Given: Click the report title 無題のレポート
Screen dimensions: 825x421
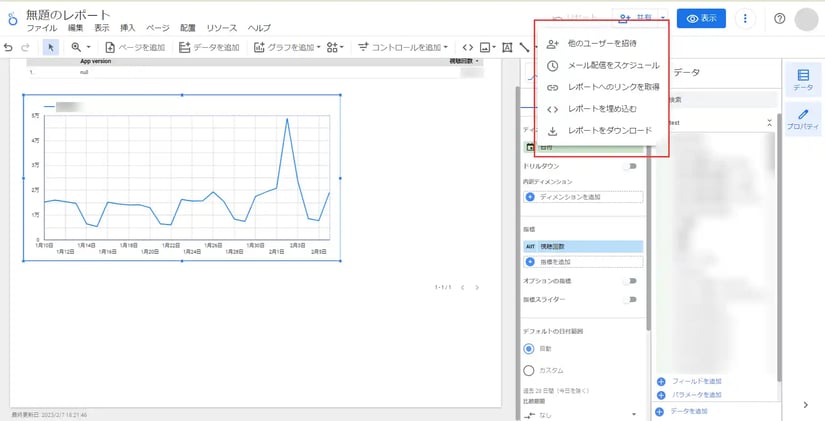Looking at the screenshot, I should coord(68,14).
